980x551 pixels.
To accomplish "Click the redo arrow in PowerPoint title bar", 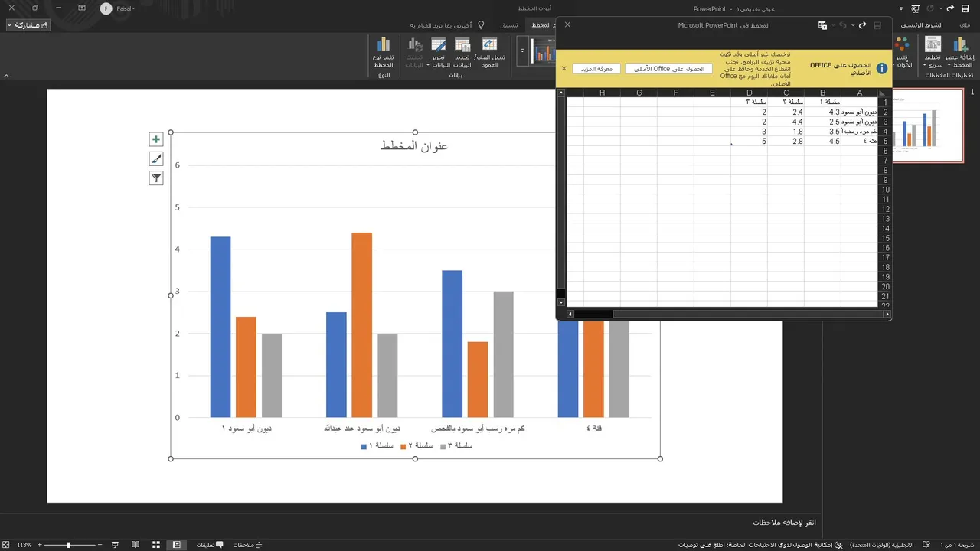I will click(x=952, y=8).
